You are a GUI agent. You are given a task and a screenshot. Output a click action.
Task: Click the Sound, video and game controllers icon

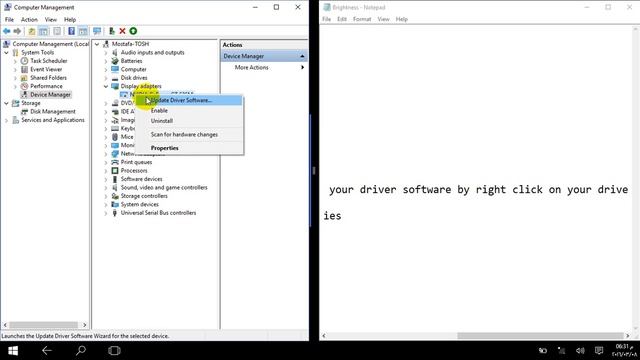point(115,187)
